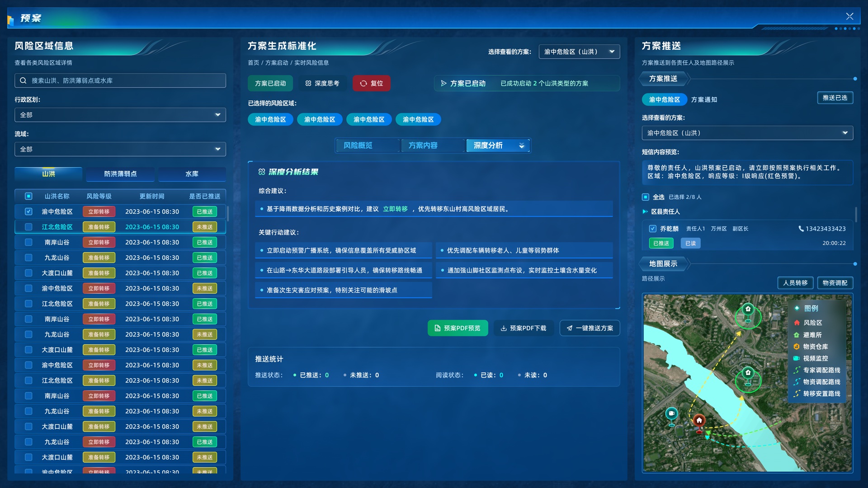Click the 方案已启动 play icon

[443, 83]
